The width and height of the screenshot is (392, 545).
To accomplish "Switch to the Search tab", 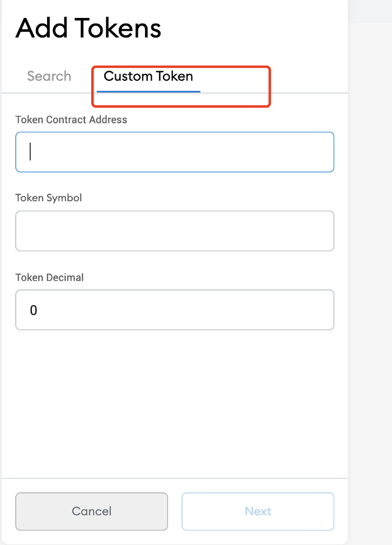I will tap(49, 76).
